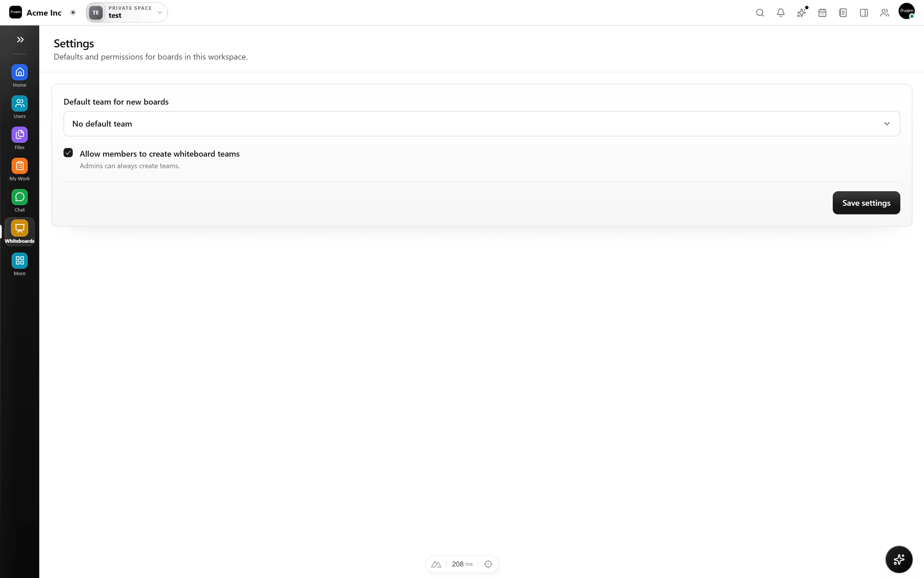This screenshot has width=924, height=578.
Task: Select Whiteboards in the sidebar
Action: [x=19, y=232]
